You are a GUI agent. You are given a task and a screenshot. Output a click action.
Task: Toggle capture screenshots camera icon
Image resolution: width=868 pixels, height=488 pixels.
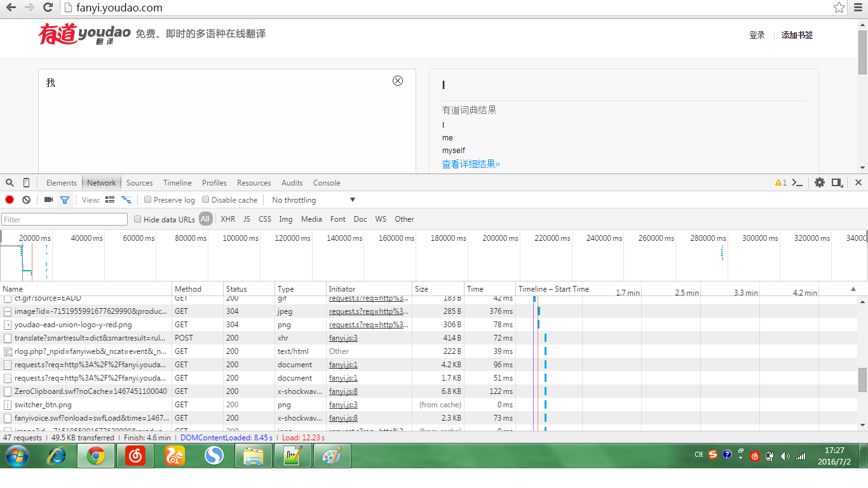48,200
